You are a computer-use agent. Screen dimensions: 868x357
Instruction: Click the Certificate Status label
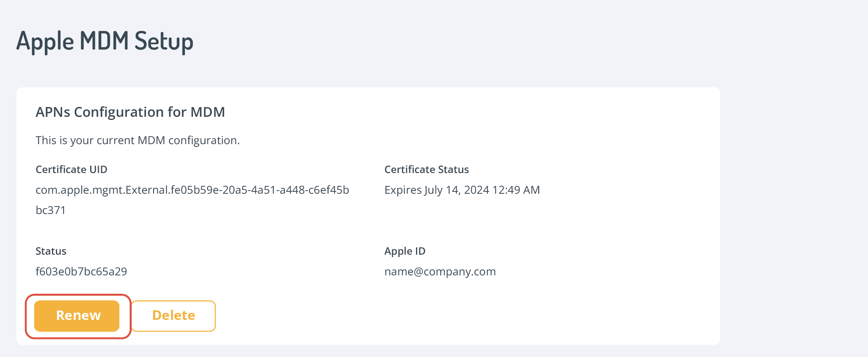[x=426, y=170]
